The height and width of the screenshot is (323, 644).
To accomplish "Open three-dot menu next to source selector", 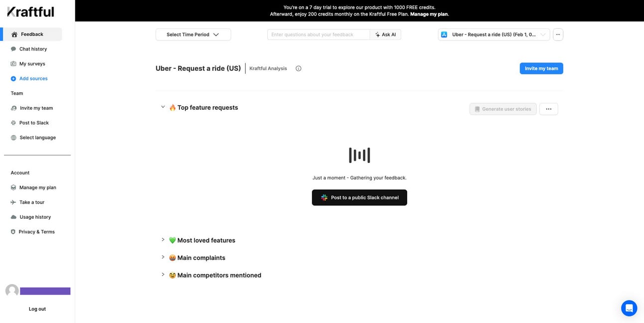I will 558,34.
